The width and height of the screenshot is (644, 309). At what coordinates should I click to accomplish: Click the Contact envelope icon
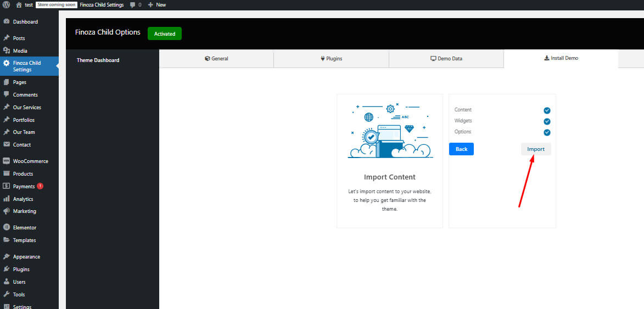point(6,144)
